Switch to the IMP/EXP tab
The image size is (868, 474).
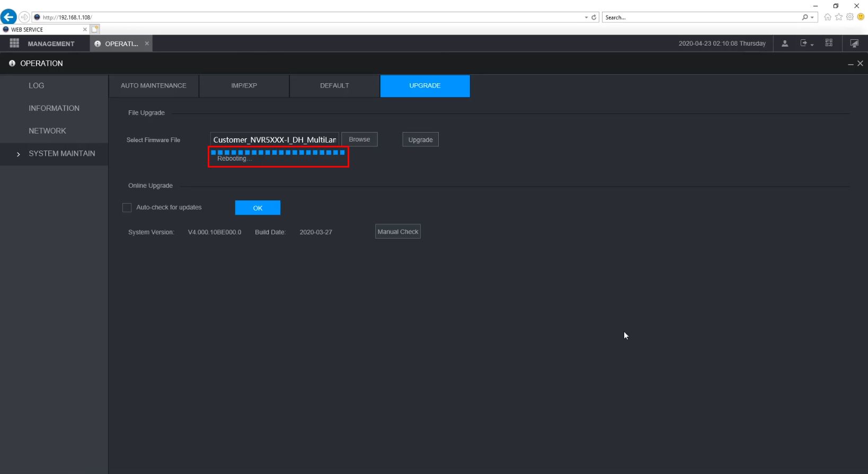tap(244, 86)
